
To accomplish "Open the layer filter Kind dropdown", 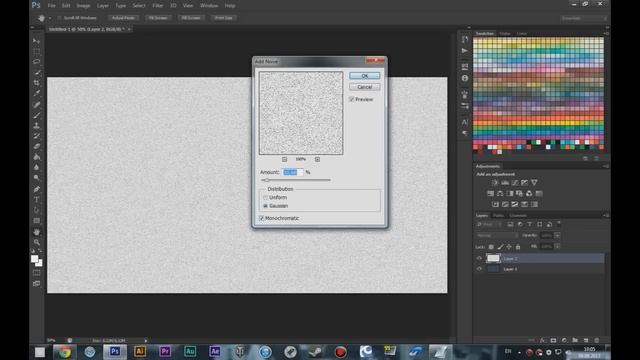I will click(489, 224).
